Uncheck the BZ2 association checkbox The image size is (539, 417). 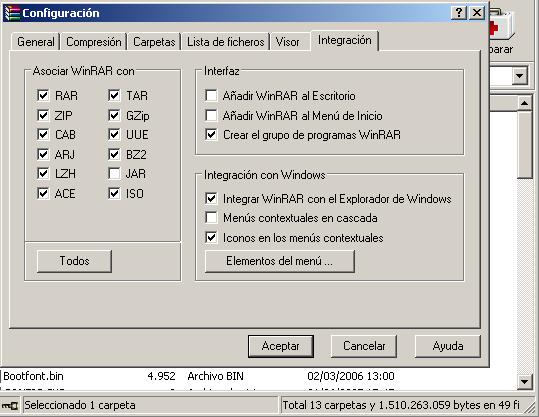pyautogui.click(x=114, y=154)
